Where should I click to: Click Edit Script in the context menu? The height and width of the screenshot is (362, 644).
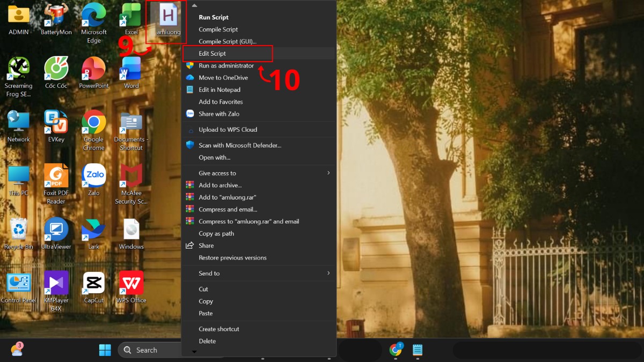click(x=259, y=54)
